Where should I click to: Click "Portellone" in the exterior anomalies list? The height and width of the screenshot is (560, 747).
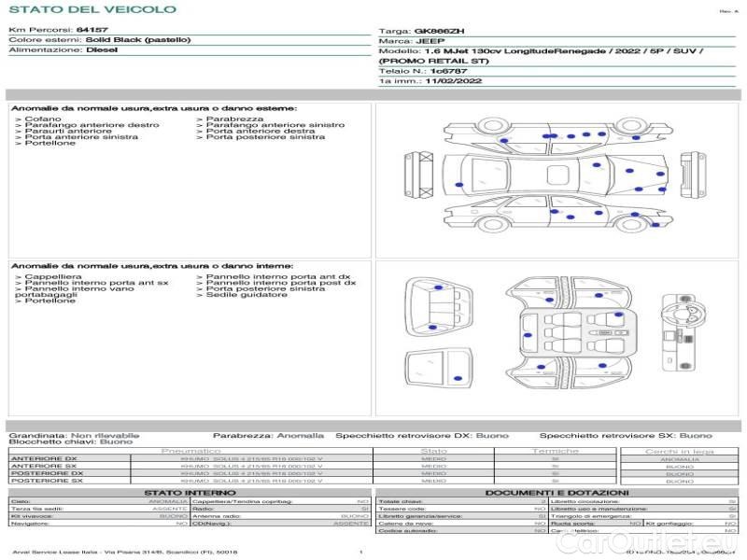(x=46, y=143)
